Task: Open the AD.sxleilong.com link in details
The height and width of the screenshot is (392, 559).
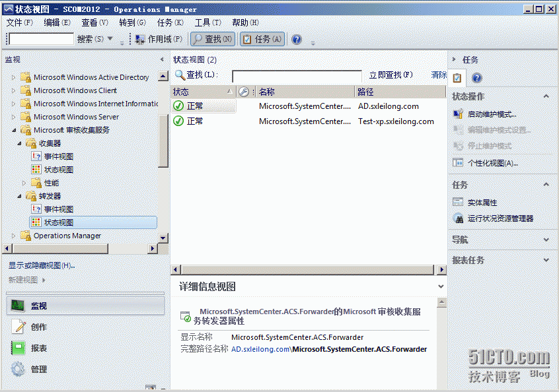Action: pyautogui.click(x=260, y=349)
